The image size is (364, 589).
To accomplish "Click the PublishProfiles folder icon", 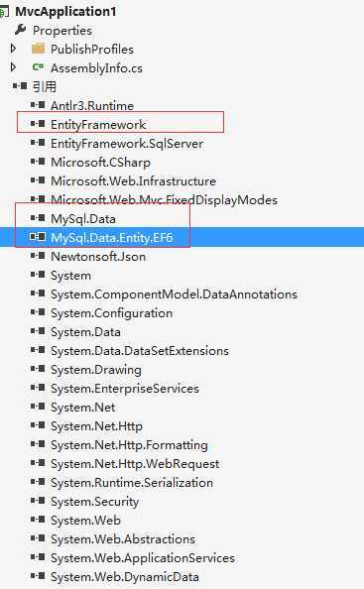I will (x=39, y=49).
